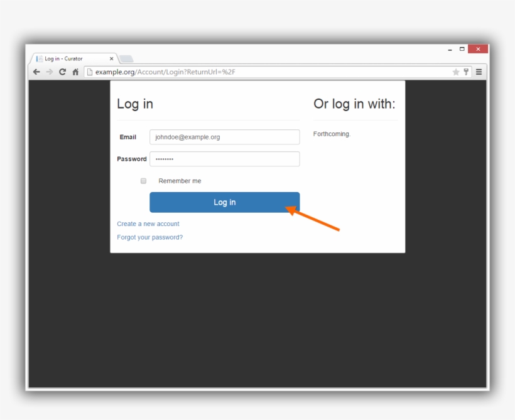Minimize the browser window
The width and height of the screenshot is (515, 420).
450,48
